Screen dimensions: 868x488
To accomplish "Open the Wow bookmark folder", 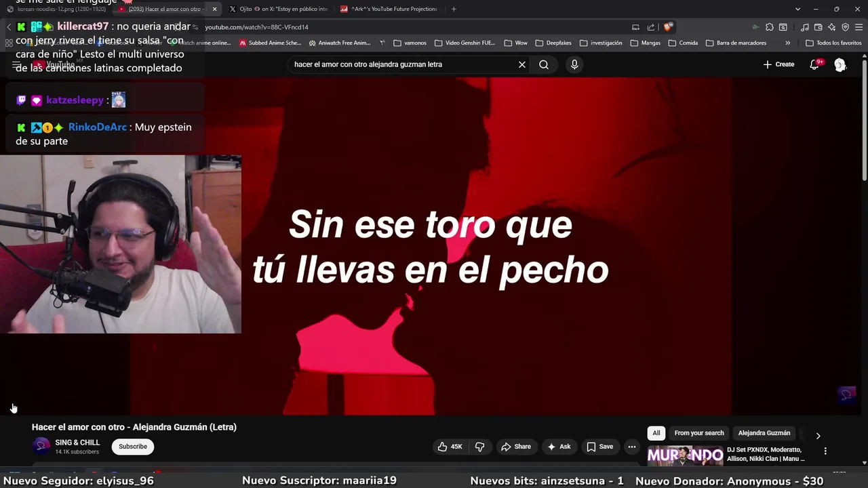I will pos(516,43).
